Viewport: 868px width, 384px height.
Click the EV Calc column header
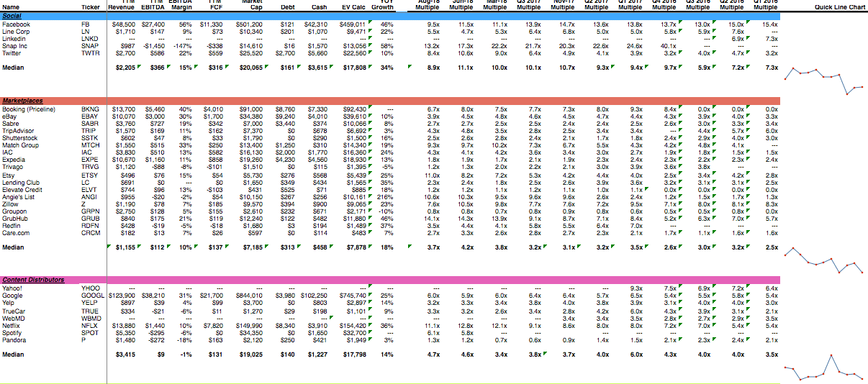[x=353, y=7]
